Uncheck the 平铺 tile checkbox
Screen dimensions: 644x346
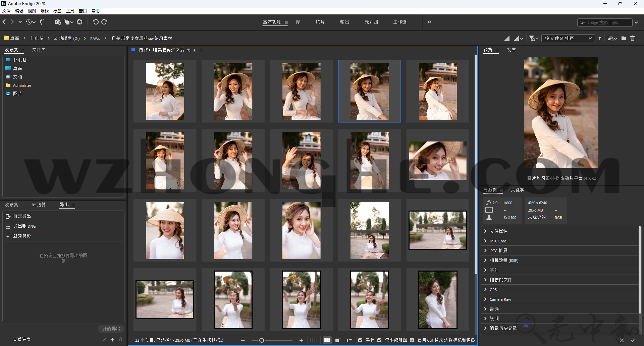click(360, 340)
